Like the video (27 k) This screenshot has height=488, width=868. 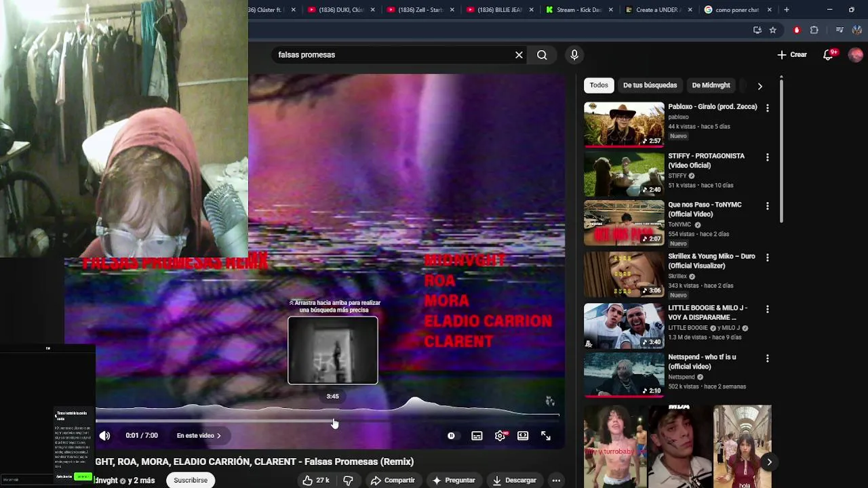point(316,481)
